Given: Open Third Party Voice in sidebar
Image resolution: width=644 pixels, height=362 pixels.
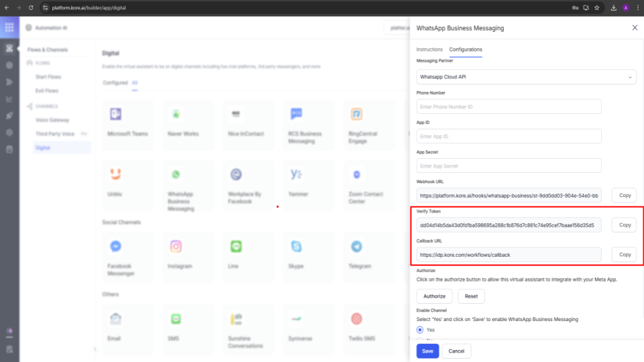Looking at the screenshot, I should tap(54, 134).
